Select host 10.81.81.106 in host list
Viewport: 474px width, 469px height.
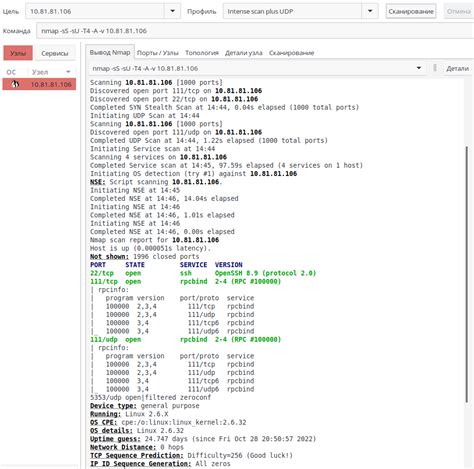[39, 84]
